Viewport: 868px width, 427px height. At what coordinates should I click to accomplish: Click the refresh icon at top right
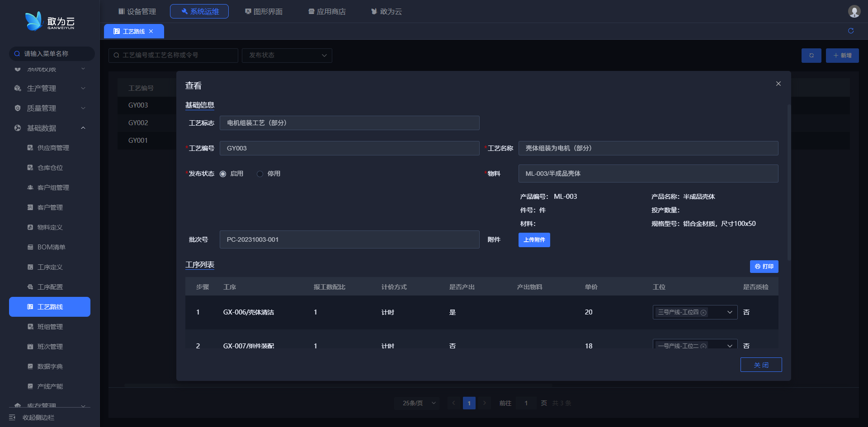coord(850,31)
